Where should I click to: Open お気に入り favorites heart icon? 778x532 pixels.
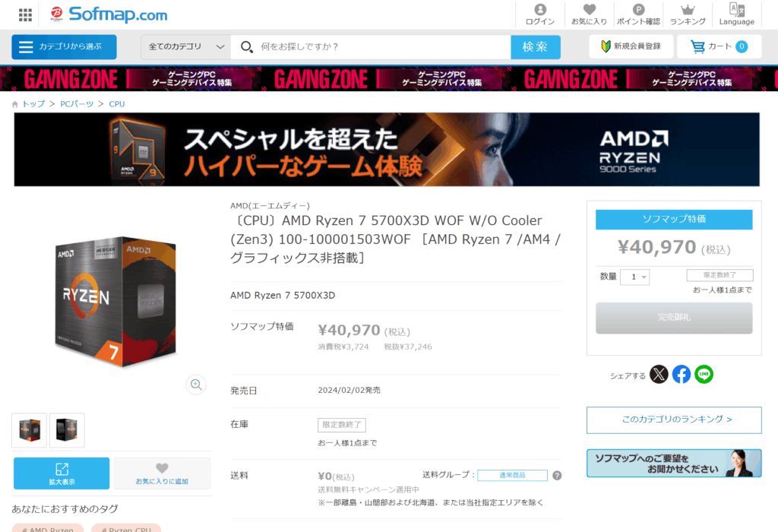point(589,14)
